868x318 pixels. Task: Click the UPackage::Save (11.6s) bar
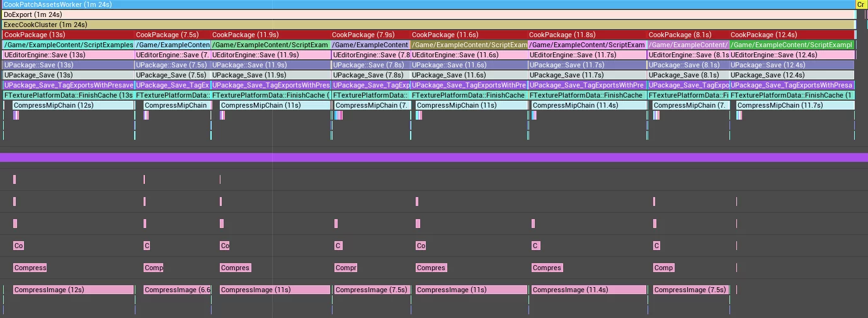click(x=469, y=65)
